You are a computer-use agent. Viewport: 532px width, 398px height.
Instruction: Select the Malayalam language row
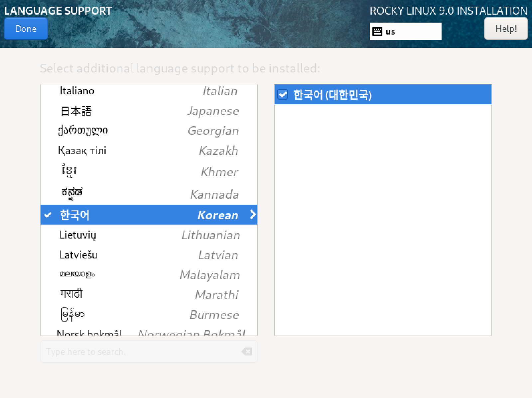coord(149,275)
